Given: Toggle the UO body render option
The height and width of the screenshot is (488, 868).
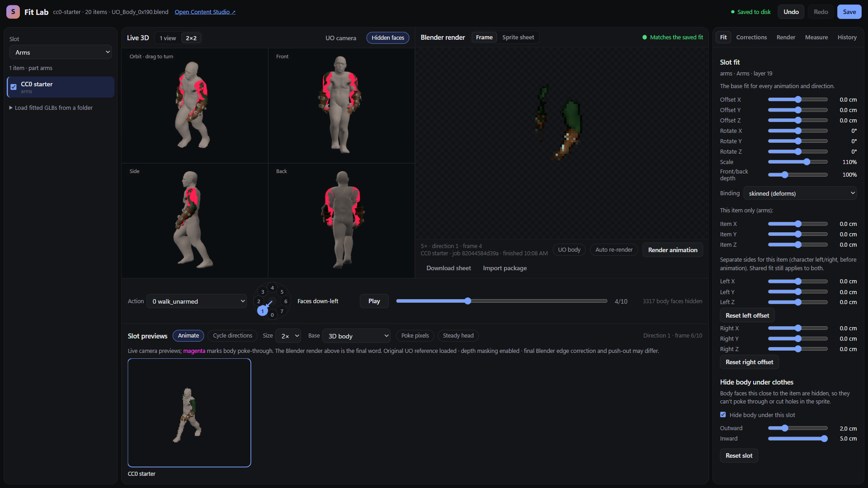Looking at the screenshot, I should click(569, 250).
